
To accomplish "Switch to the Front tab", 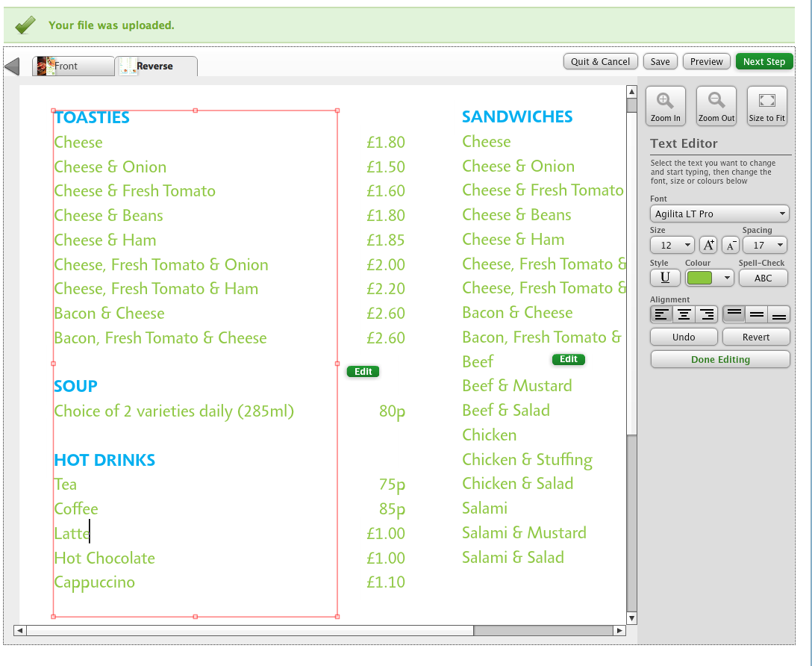I will (x=72, y=66).
